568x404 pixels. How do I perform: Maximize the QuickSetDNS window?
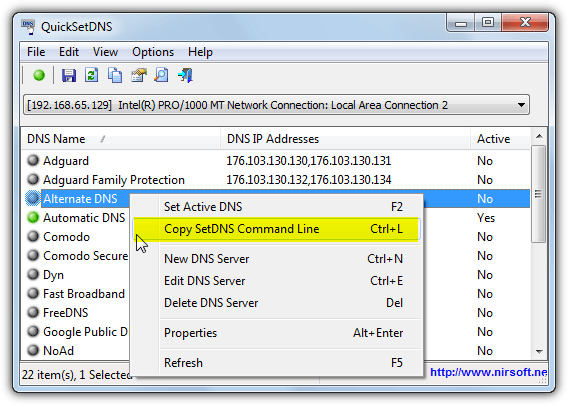point(488,23)
